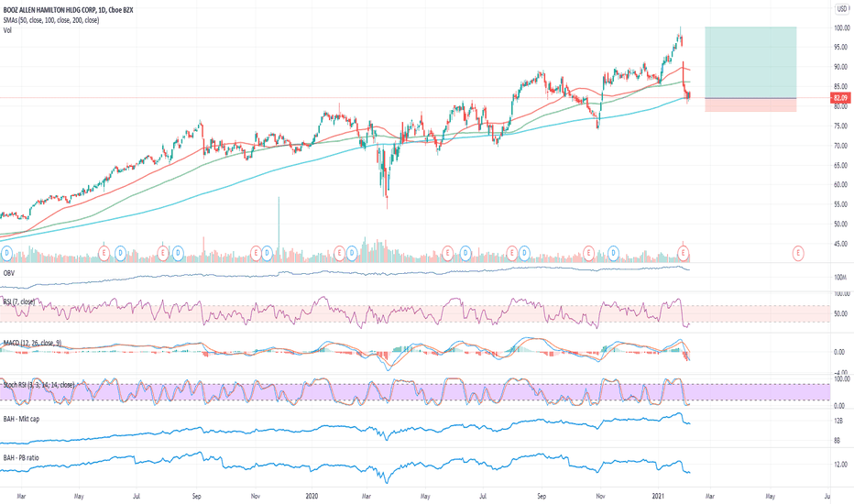Click the 90.00 price axis label
Image resolution: width=854 pixels, height=504 pixels.
coord(841,67)
